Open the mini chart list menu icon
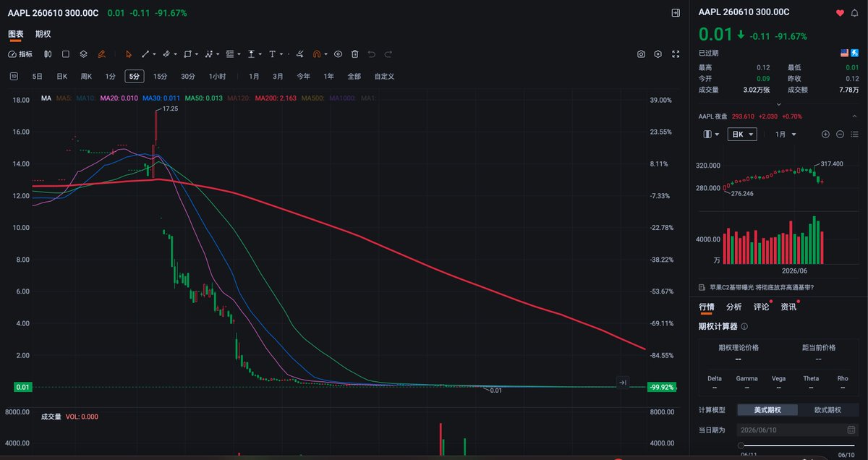Viewport: 868px width, 460px height. click(855, 135)
